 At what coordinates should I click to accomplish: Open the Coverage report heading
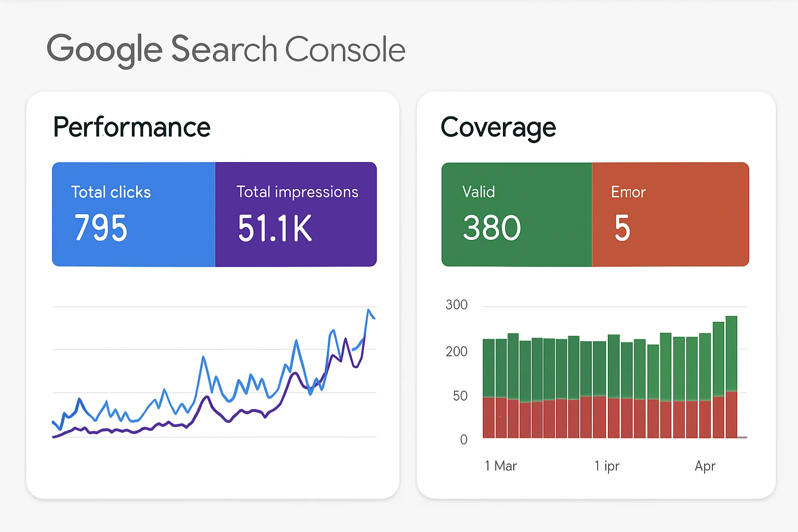point(498,128)
